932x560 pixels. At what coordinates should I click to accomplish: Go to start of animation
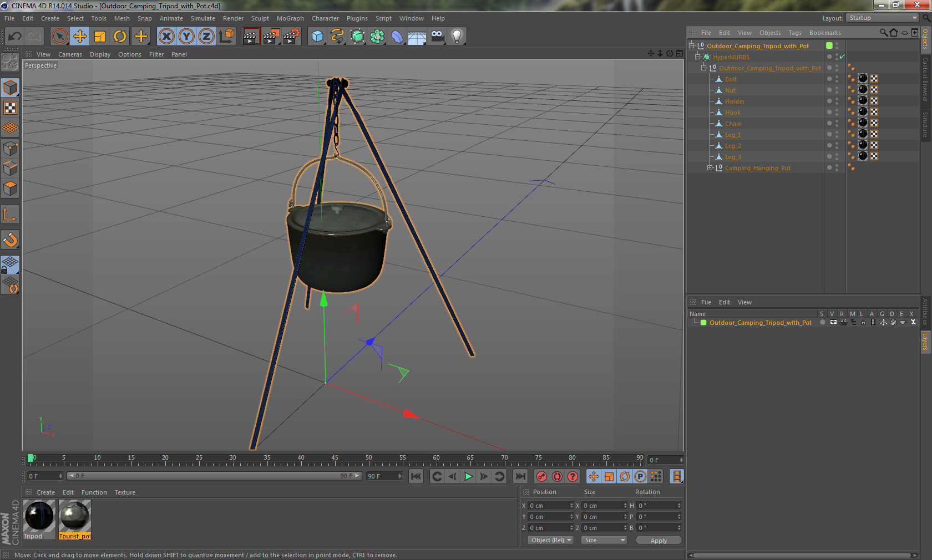[416, 476]
